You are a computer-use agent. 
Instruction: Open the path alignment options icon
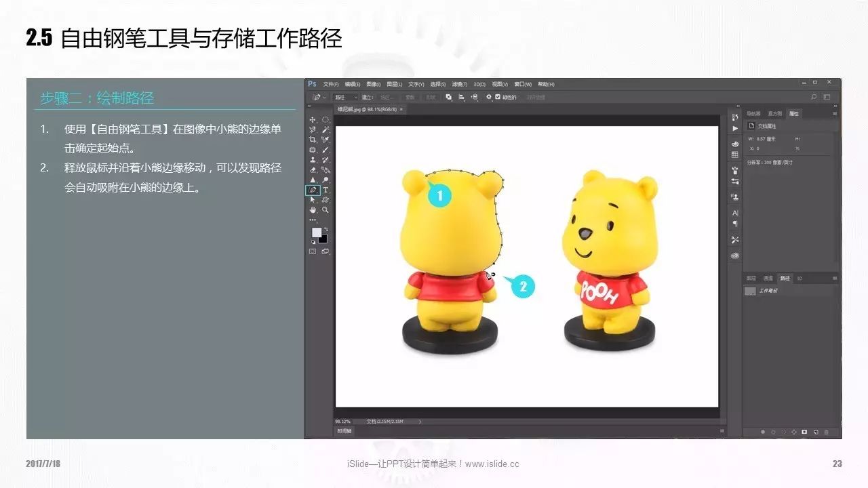(461, 97)
